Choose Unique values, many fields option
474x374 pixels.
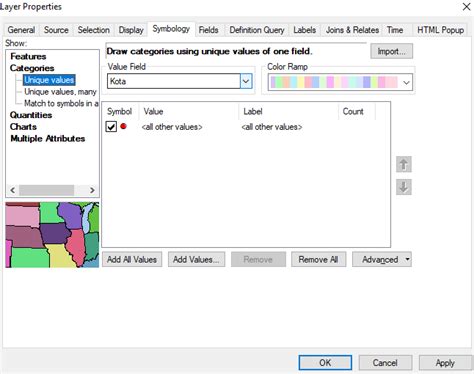click(60, 92)
